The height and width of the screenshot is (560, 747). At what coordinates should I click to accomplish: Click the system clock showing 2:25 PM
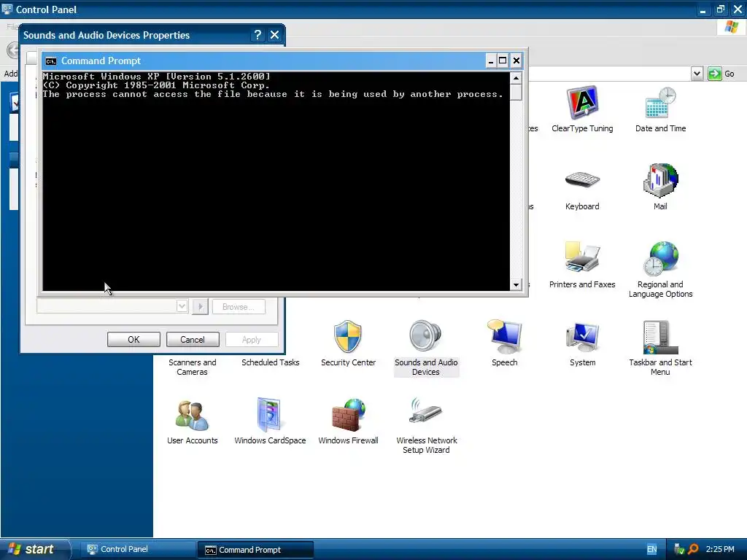pos(720,549)
